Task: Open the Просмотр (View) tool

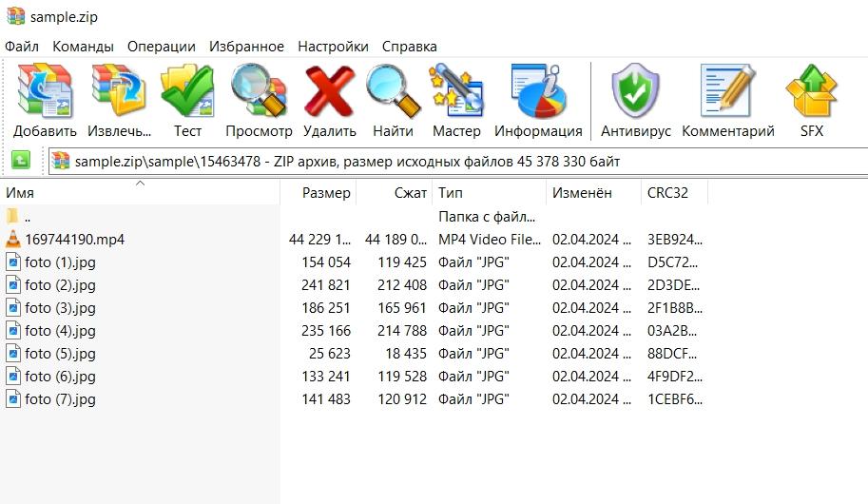Action: tap(259, 92)
